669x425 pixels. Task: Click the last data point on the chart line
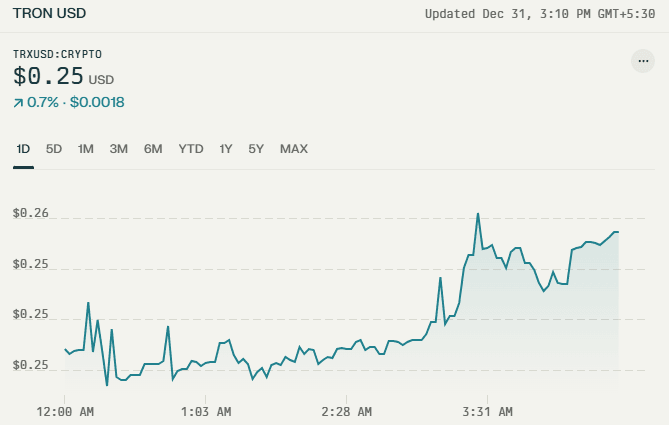[618, 232]
